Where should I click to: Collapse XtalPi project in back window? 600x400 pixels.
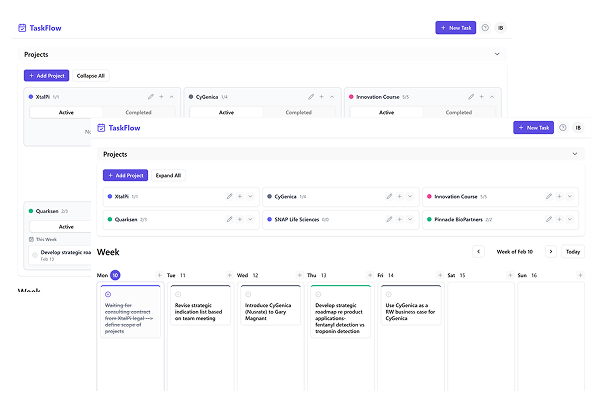coord(172,97)
